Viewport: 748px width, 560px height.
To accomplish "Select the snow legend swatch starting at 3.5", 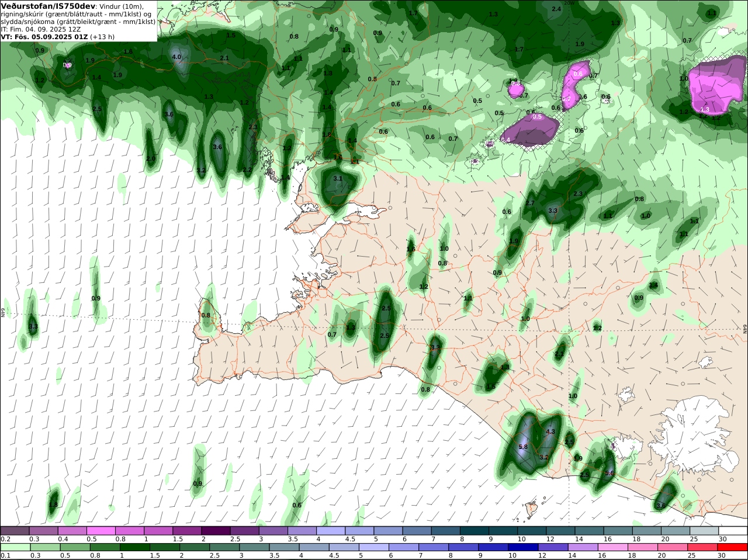I will (301, 530).
